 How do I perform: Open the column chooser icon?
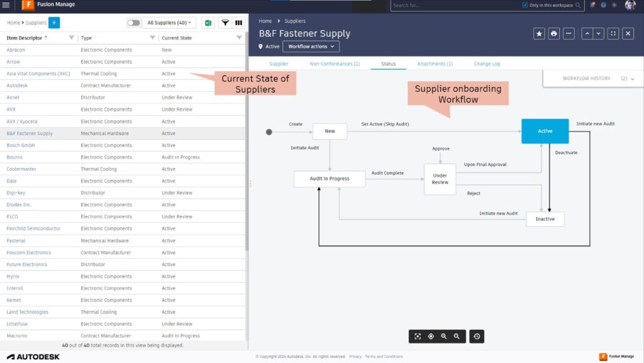(x=238, y=23)
